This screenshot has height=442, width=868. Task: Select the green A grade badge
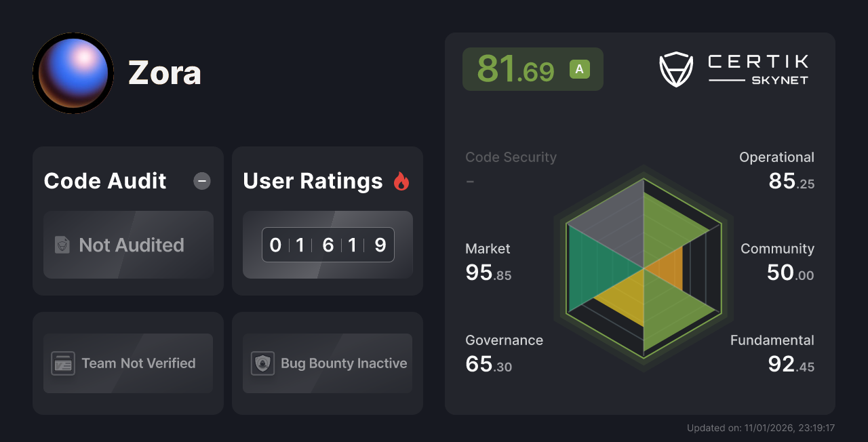tap(578, 68)
